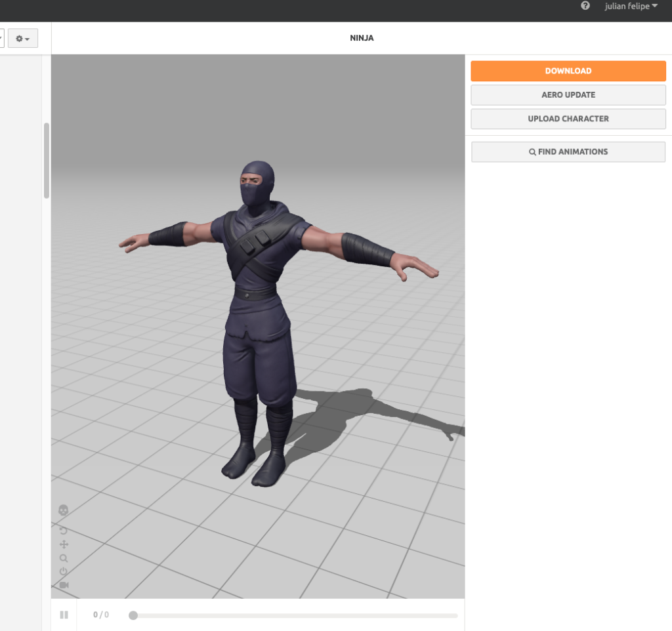This screenshot has height=631, width=672.
Task: Toggle the camera icon in viewport
Action: (64, 585)
